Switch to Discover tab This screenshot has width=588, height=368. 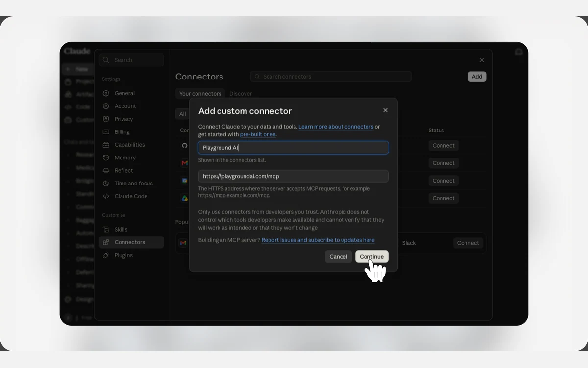241,94
